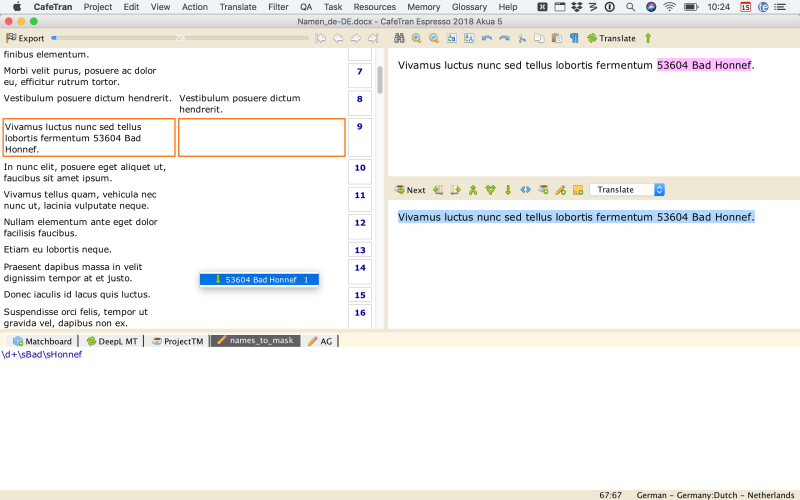Open the Resources menu
This screenshot has width=800, height=500.
(374, 7)
